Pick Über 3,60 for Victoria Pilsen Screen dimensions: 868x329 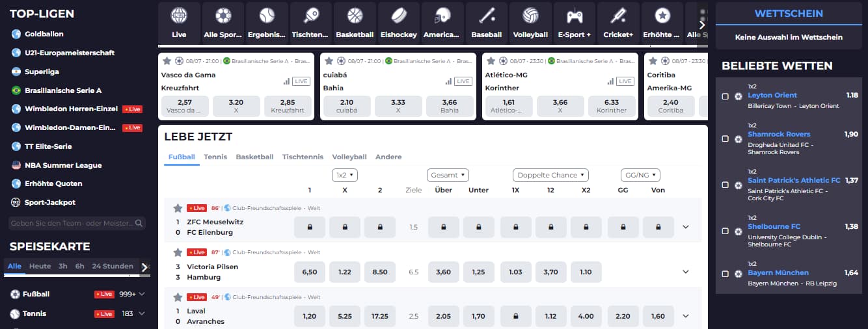click(x=443, y=272)
